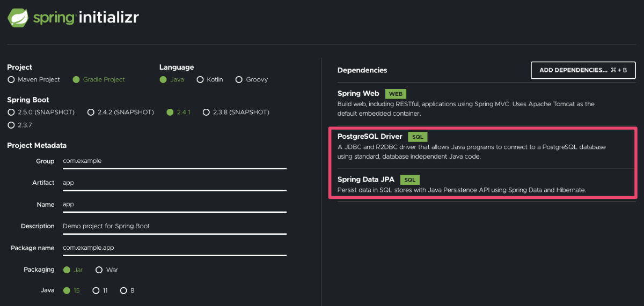This screenshot has height=306, width=644.
Task: Click the Spring Initializr leaf logo
Action: pos(18,17)
